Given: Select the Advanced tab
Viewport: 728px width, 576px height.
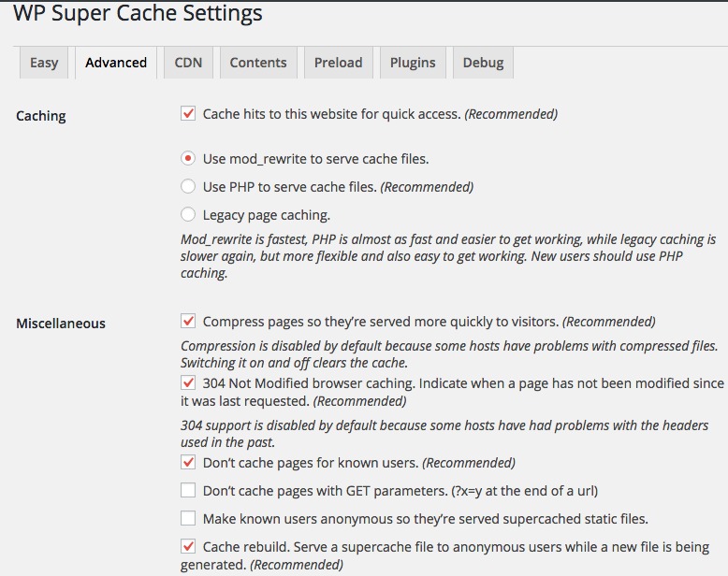Looking at the screenshot, I should coord(116,63).
